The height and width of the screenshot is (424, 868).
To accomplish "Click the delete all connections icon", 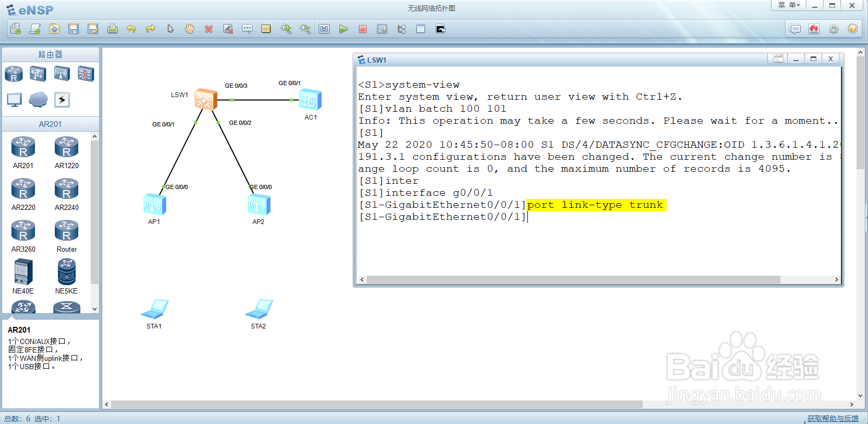I will (228, 29).
